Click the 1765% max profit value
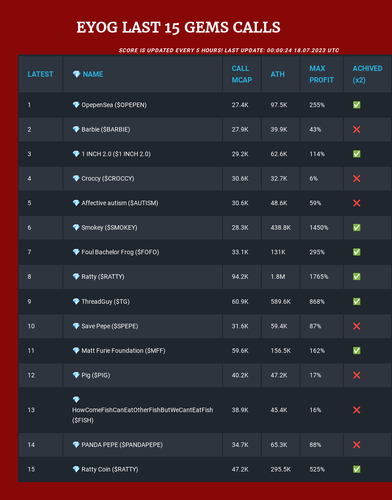This screenshot has height=500, width=392. click(x=319, y=277)
